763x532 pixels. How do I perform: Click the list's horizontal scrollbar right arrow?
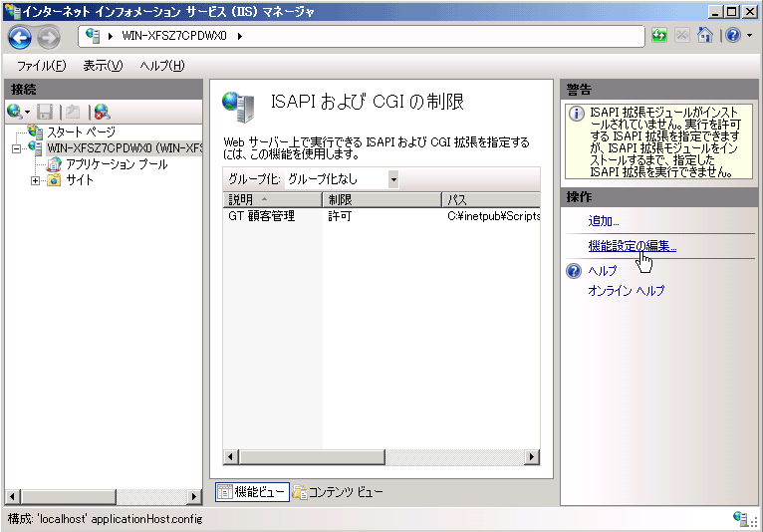coord(532,456)
